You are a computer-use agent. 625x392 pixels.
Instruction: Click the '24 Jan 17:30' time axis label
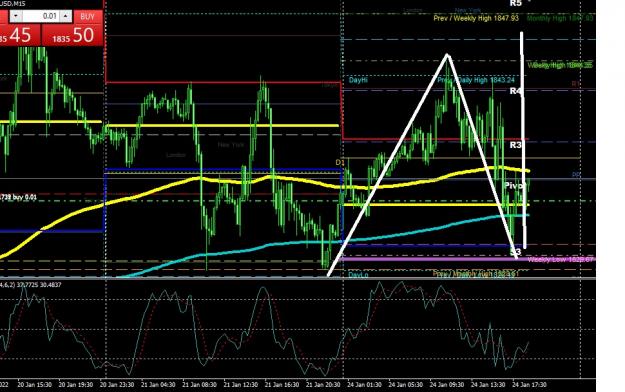click(529, 385)
